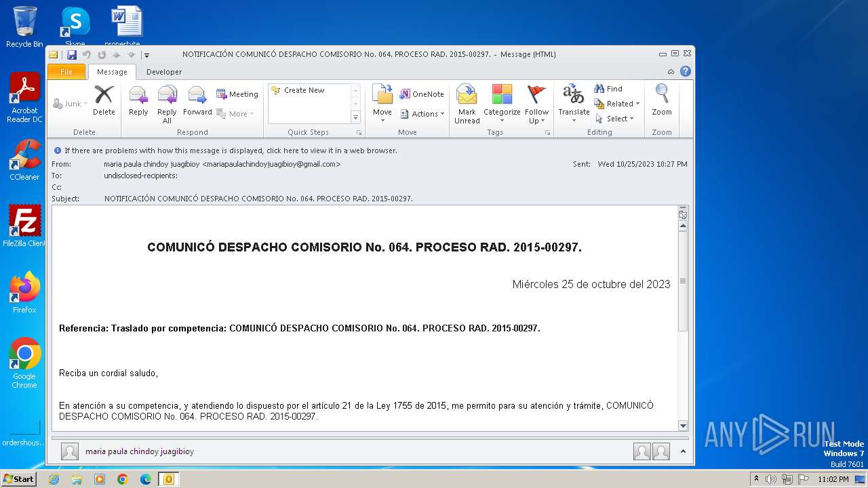The width and height of the screenshot is (868, 488).
Task: Click the Forward icon
Action: pyautogui.click(x=197, y=100)
